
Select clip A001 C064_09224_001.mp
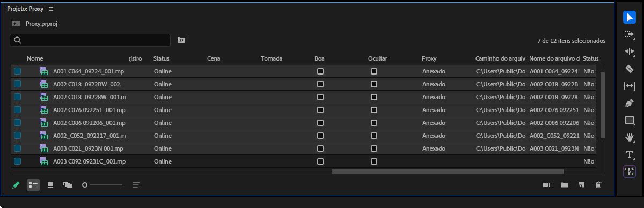[89, 71]
